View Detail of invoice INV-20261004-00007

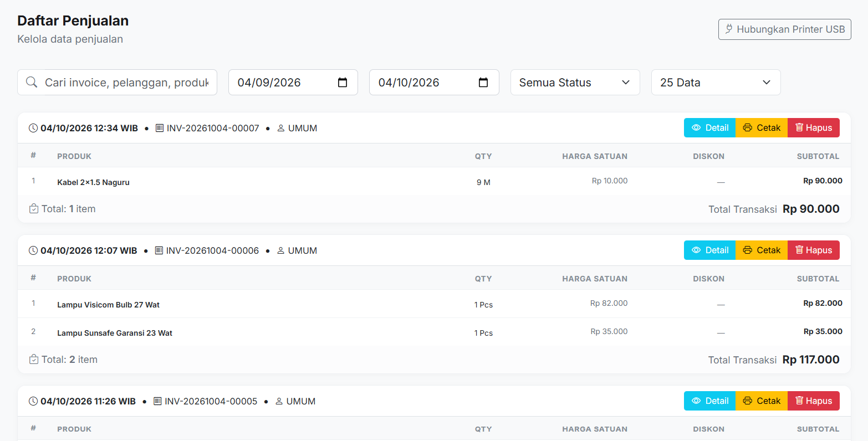(710, 128)
